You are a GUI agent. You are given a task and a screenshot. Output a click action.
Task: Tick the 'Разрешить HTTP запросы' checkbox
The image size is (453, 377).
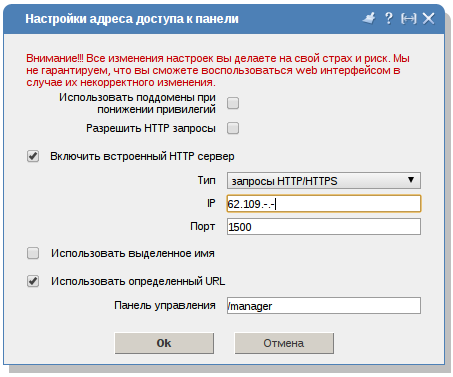(x=233, y=128)
